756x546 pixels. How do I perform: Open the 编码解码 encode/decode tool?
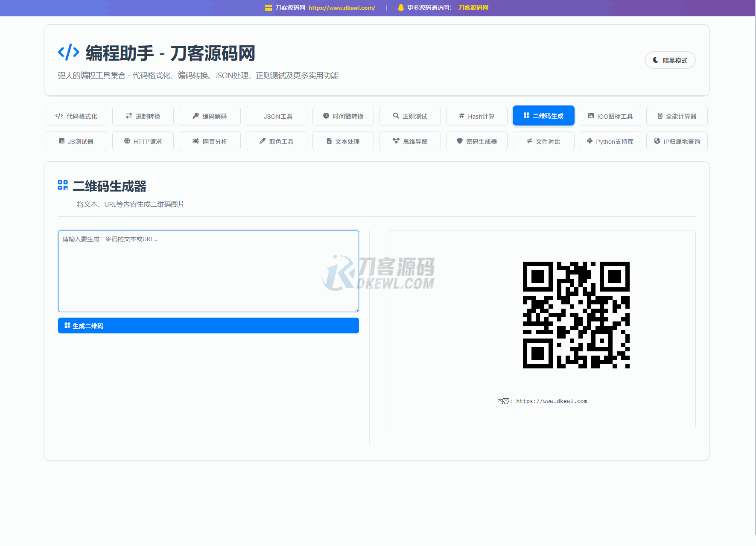pos(210,116)
